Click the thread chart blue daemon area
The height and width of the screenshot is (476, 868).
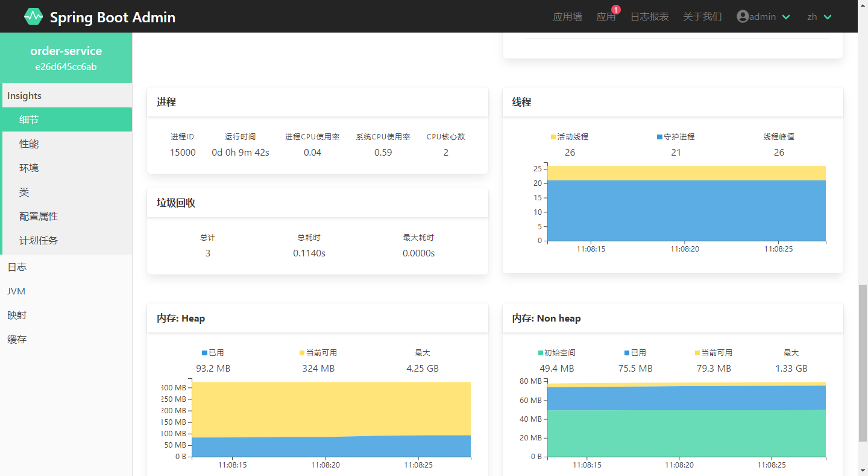(687, 211)
